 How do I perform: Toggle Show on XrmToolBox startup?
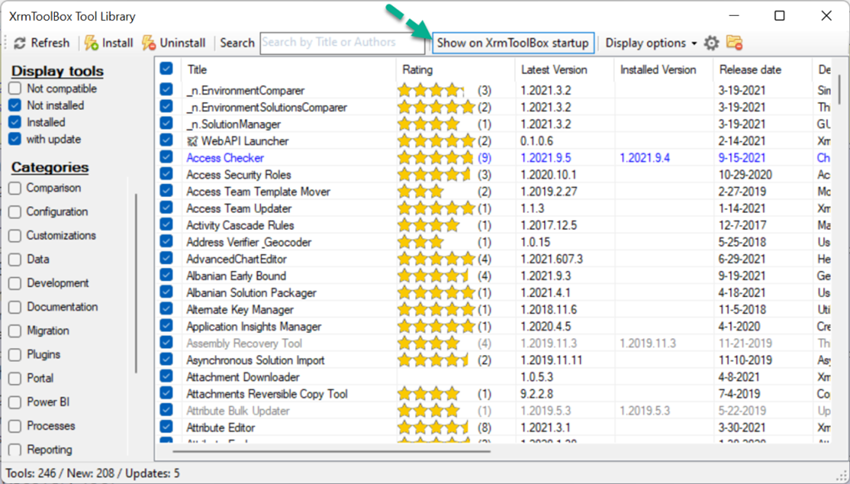[x=513, y=43]
